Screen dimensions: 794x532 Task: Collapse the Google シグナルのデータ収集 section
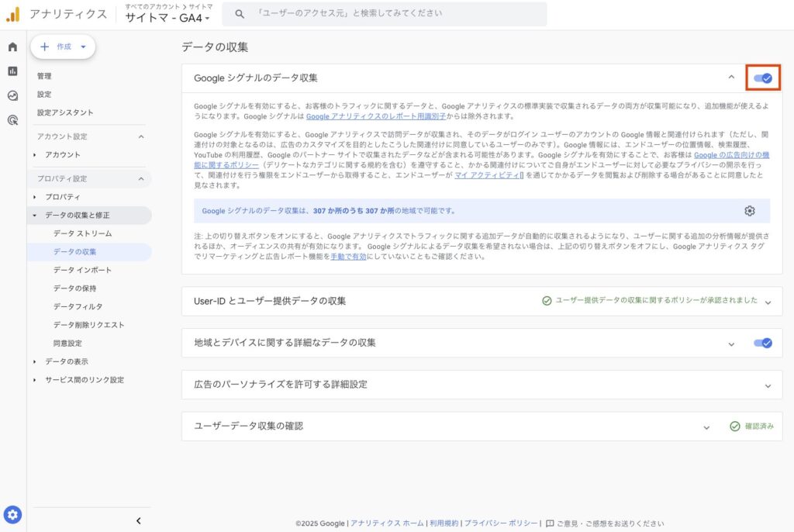730,78
